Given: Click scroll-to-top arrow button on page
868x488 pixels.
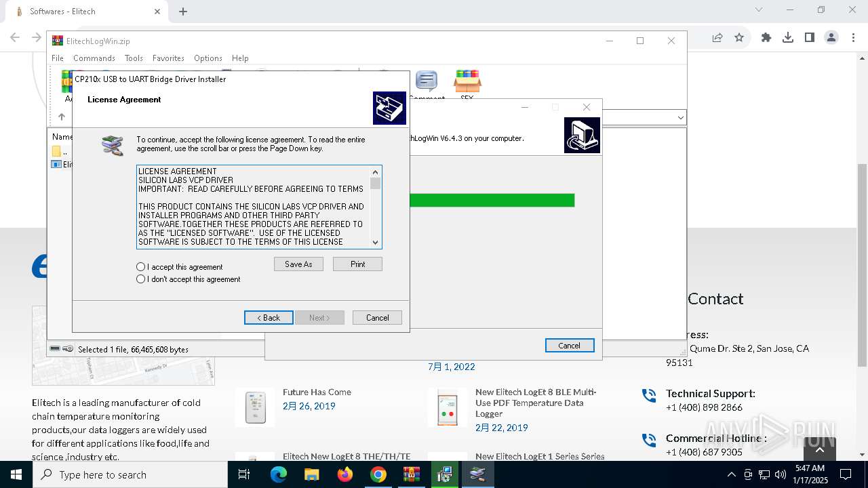Looking at the screenshot, I should [820, 450].
